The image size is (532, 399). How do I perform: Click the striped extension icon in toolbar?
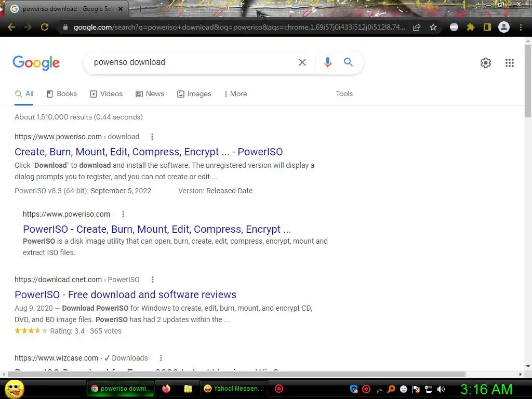[454, 27]
